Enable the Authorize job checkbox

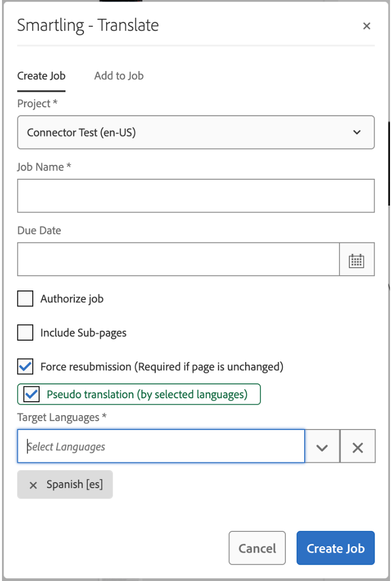25,298
